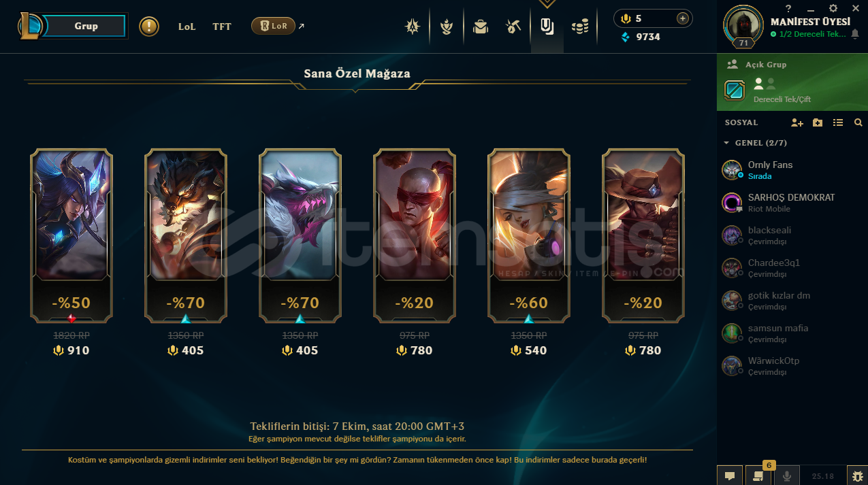
Task: Open the Collection backpack icon
Action: tap(481, 27)
